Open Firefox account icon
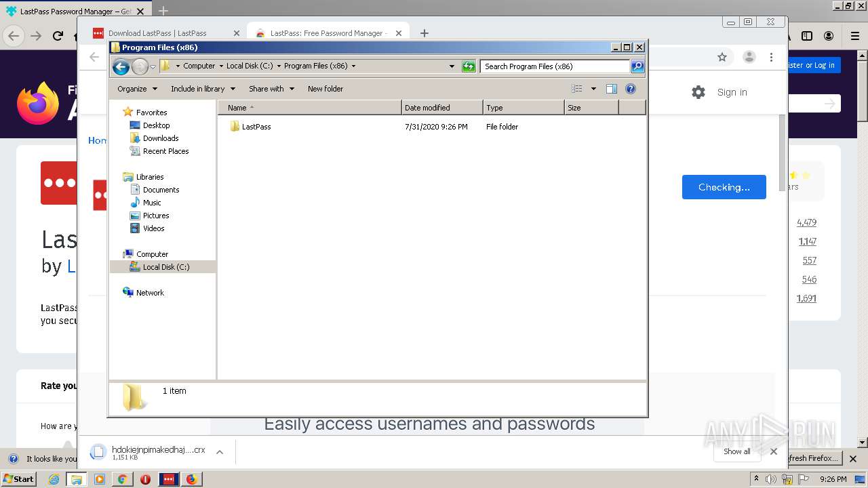The image size is (868, 488). pos(829,36)
